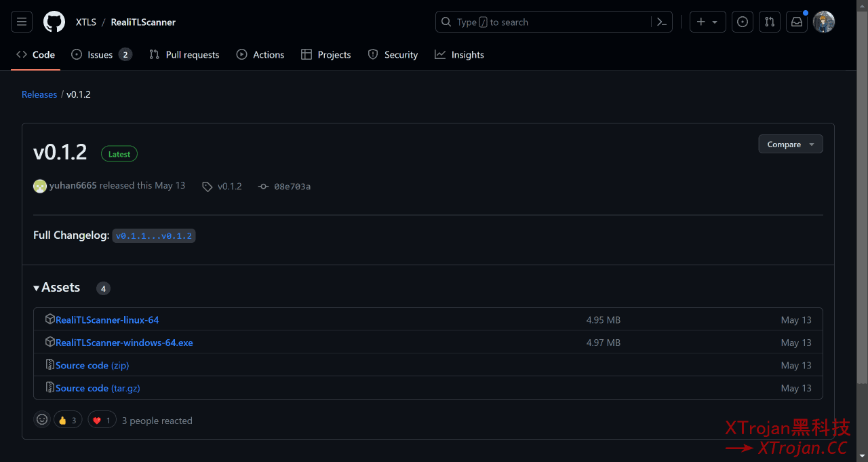The width and height of the screenshot is (868, 462).
Task: Switch to the Issues tab
Action: pos(101,54)
